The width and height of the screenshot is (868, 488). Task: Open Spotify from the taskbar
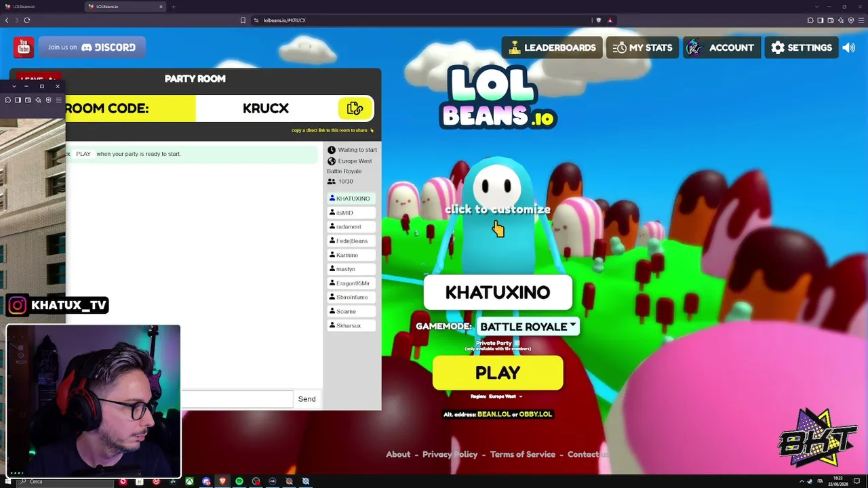(x=239, y=482)
